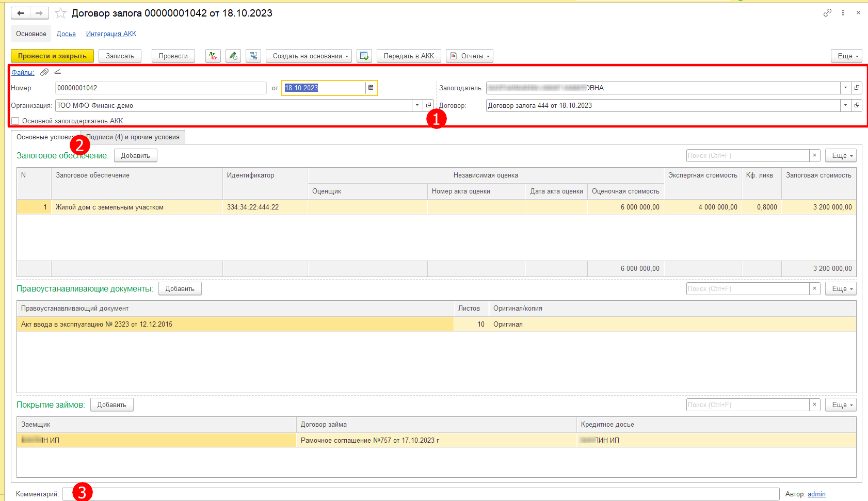
Task: Add a Правоустанавливающие документы row
Action: click(180, 288)
